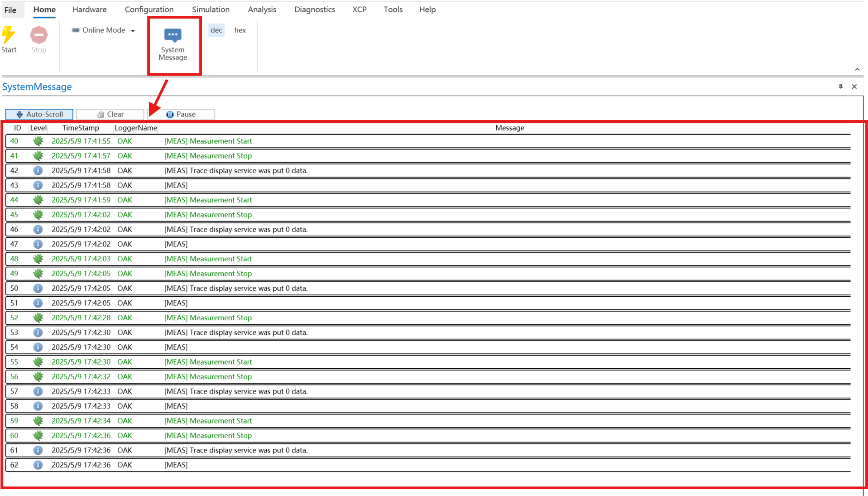This screenshot has height=496, width=868.
Task: Click the TimeStamp column header
Action: coord(80,128)
